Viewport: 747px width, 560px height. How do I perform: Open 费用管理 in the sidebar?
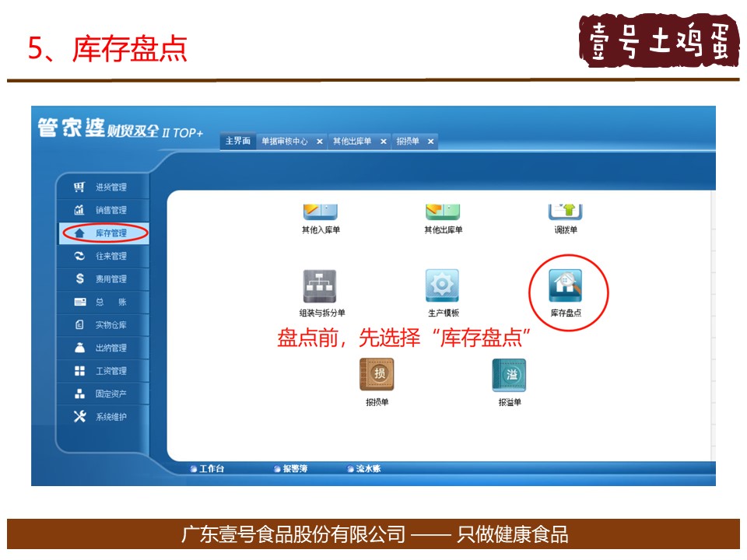[110, 279]
